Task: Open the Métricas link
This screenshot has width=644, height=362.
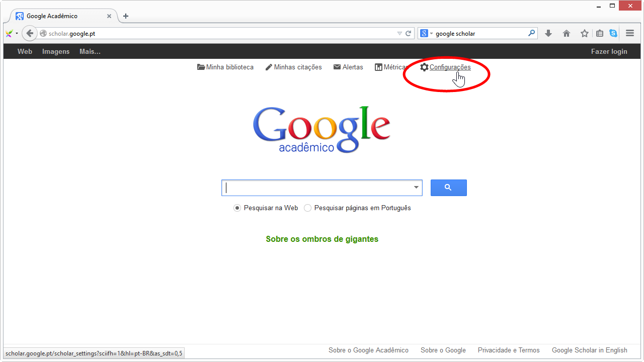Action: (395, 67)
